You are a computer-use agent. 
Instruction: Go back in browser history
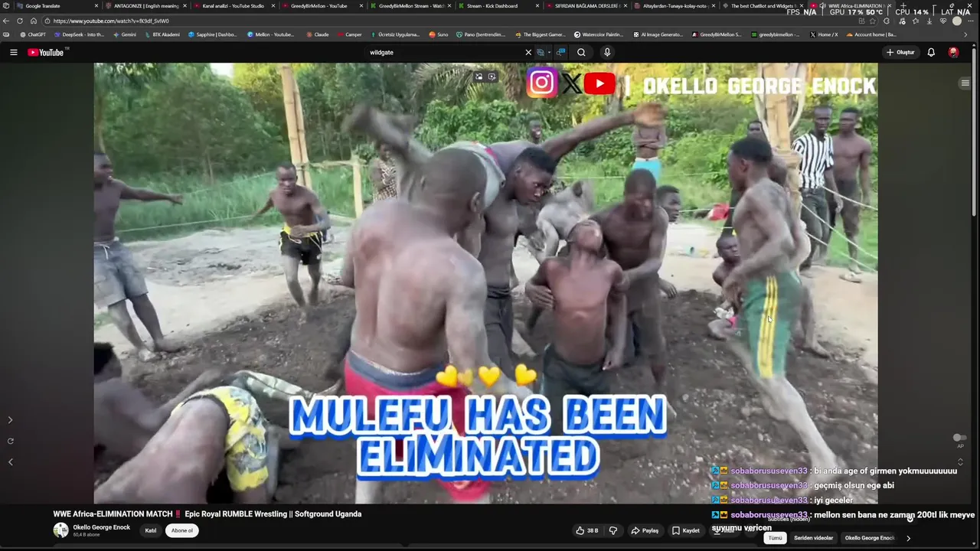pos(6,21)
